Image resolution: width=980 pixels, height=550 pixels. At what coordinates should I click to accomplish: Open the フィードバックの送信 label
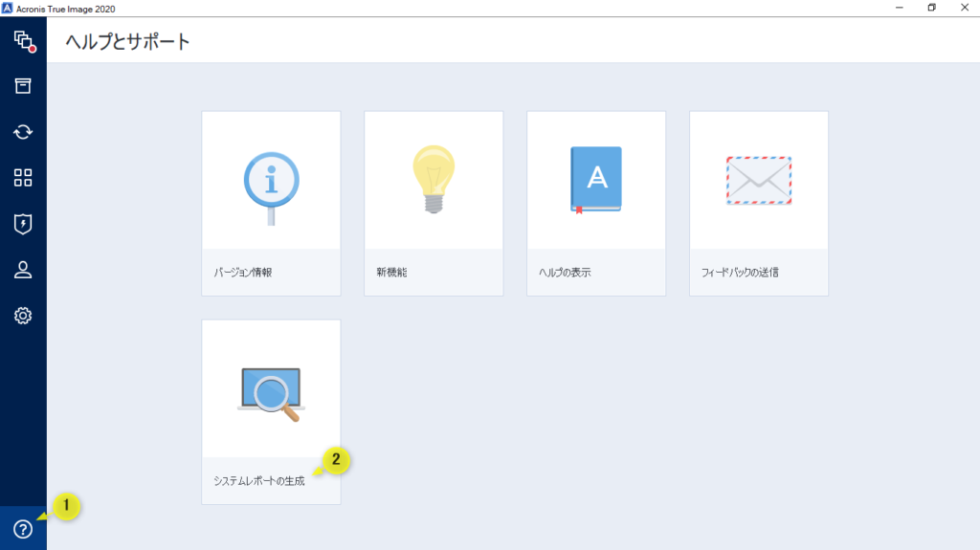click(x=740, y=273)
